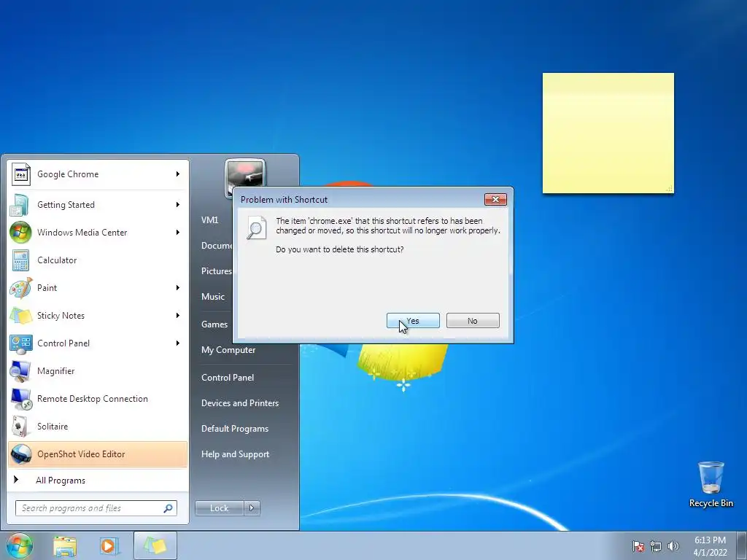The width and height of the screenshot is (747, 560).
Task: Open Control Panel in right pane
Action: (x=228, y=378)
